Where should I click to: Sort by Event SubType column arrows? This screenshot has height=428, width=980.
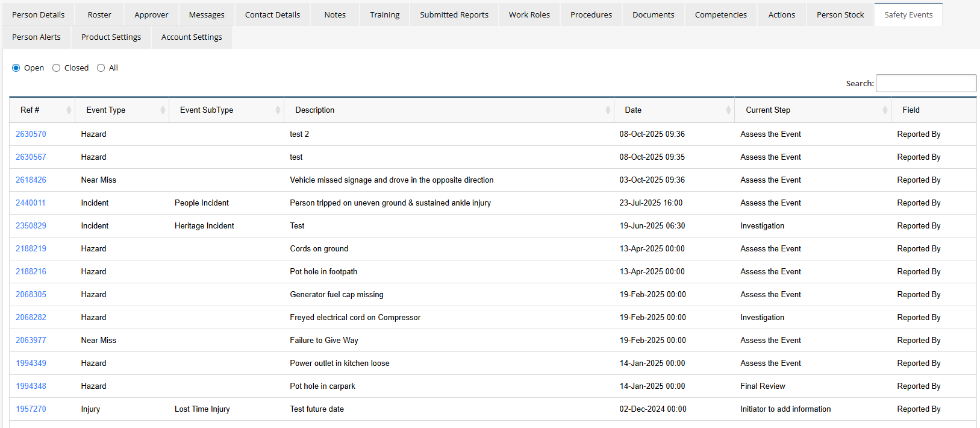click(x=278, y=110)
